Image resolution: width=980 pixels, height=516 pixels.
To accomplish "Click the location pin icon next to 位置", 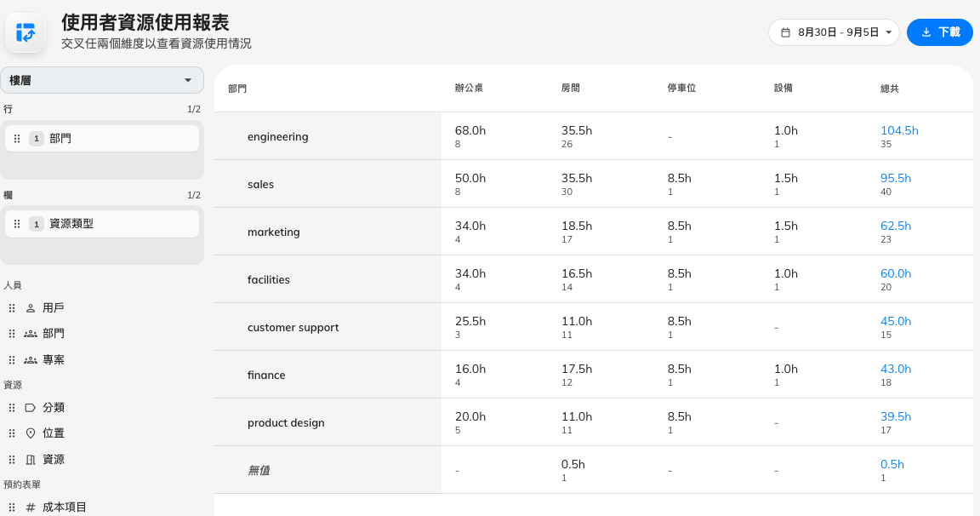I will click(30, 433).
